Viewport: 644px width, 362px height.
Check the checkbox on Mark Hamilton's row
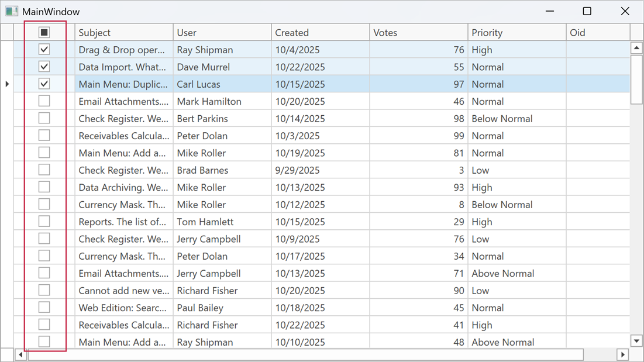pyautogui.click(x=44, y=101)
